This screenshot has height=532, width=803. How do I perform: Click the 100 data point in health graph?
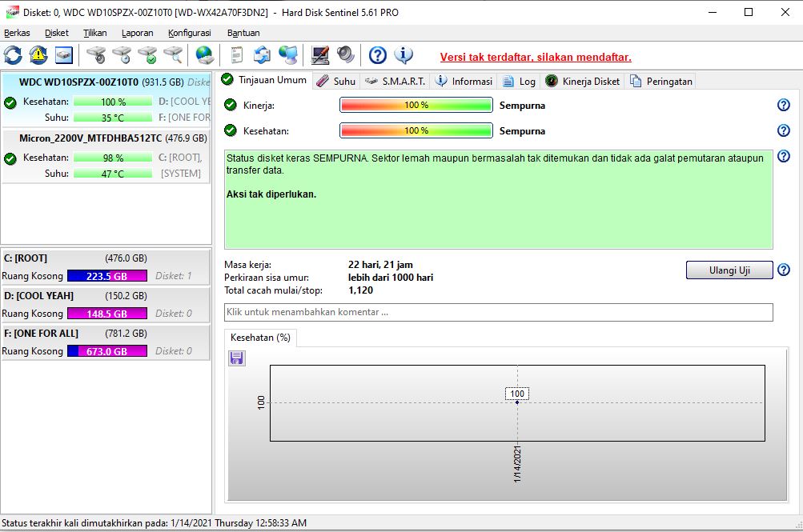517,402
